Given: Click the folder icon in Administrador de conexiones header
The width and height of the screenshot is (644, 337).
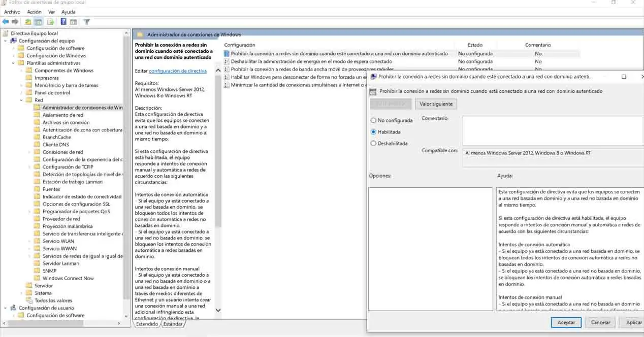Looking at the screenshot, I should tap(140, 35).
